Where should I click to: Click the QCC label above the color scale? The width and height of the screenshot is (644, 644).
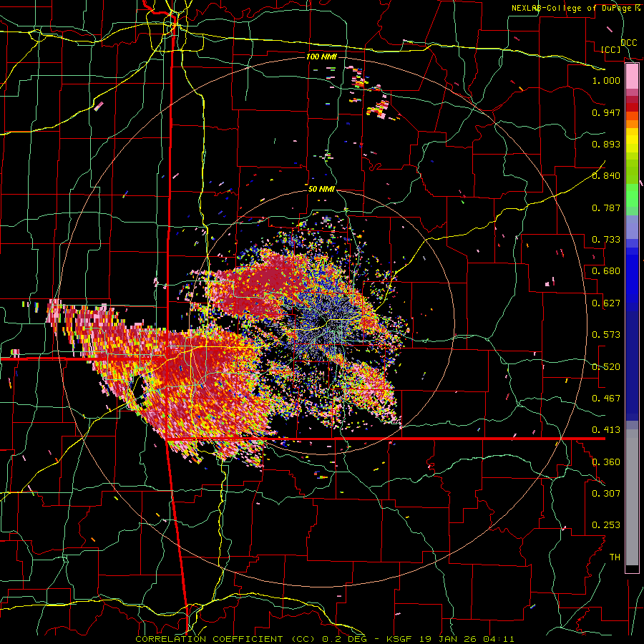coord(629,43)
